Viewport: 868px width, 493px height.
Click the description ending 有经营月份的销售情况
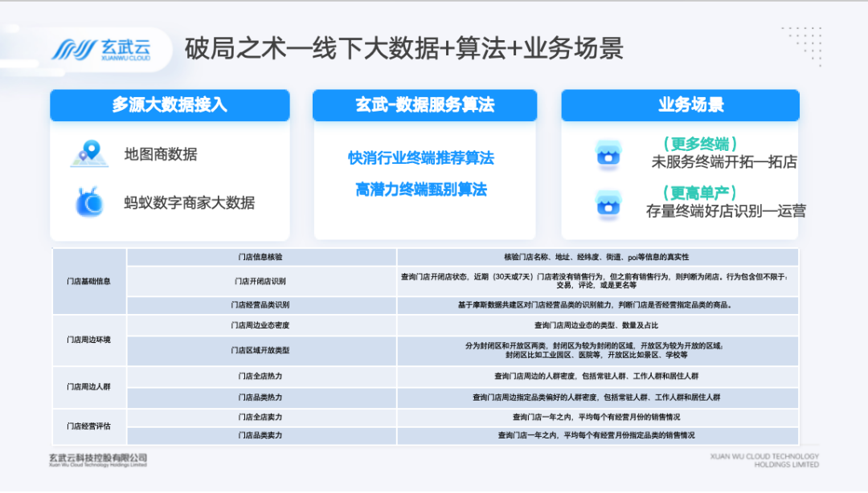pyautogui.click(x=596, y=418)
